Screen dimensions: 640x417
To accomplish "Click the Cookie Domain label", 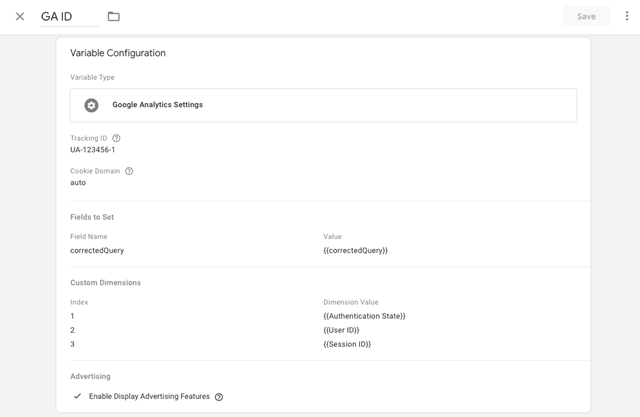I will click(95, 171).
